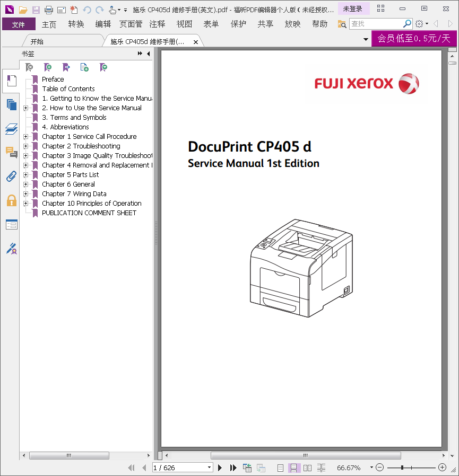Image resolution: width=459 pixels, height=476 pixels.
Task: Open the 转换 ribbon tab
Action: (76, 24)
